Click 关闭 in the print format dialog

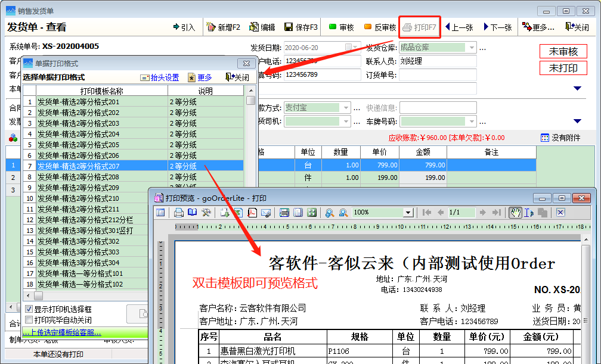click(x=237, y=77)
